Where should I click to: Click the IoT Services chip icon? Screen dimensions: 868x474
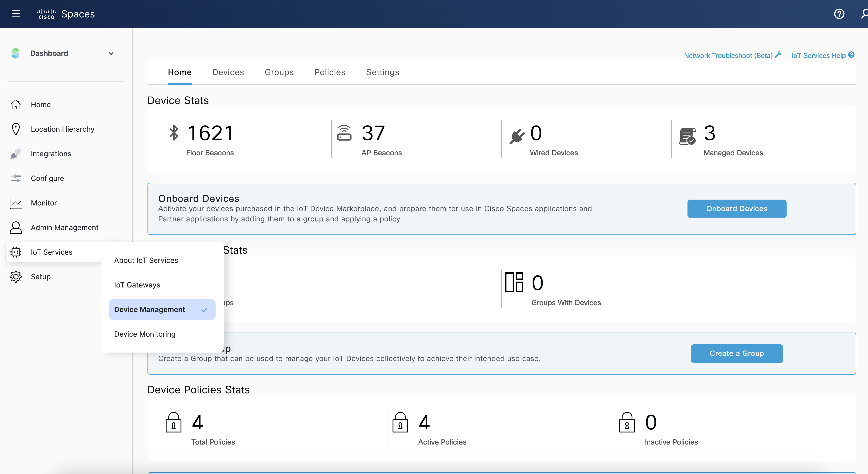click(16, 252)
